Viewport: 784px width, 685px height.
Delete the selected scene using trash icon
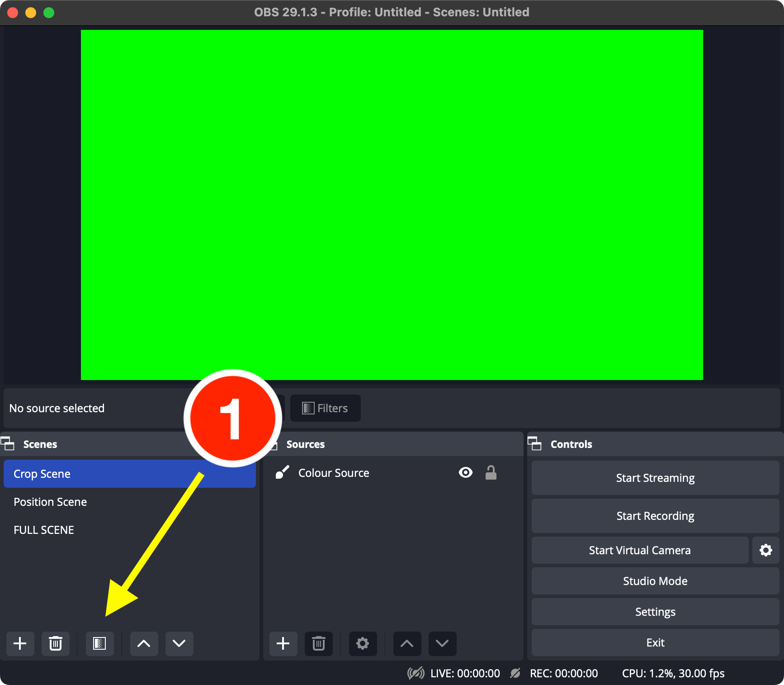55,643
